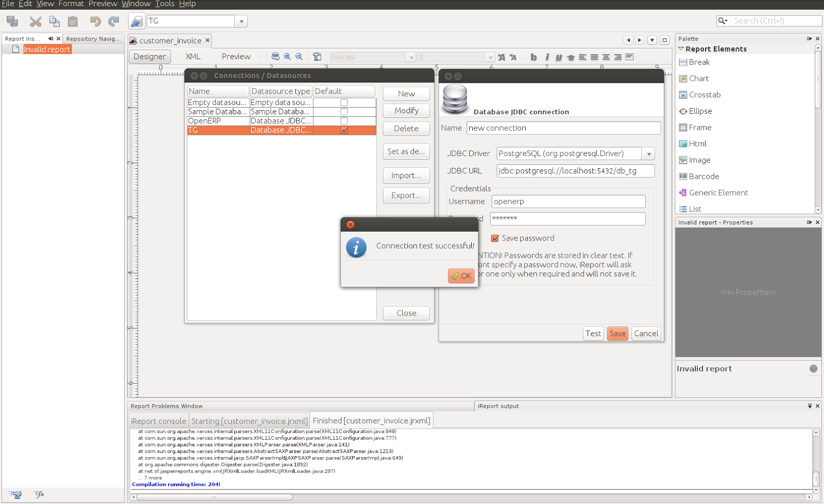Click New in Connections / Datasources dialog
This screenshot has height=504, width=824.
406,94
